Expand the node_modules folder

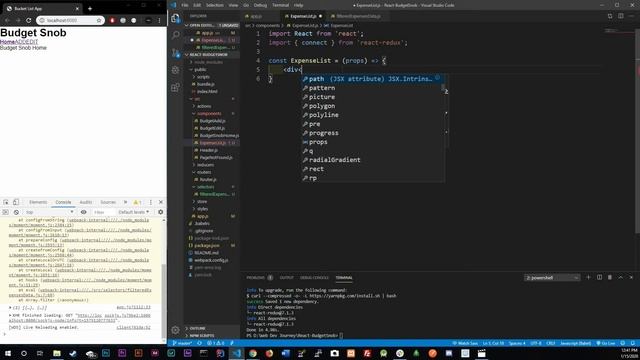pos(208,62)
